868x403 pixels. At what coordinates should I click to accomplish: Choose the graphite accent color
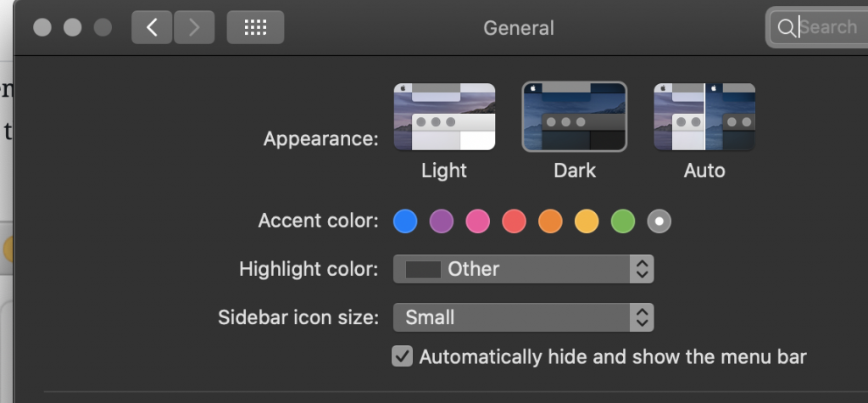pyautogui.click(x=659, y=221)
